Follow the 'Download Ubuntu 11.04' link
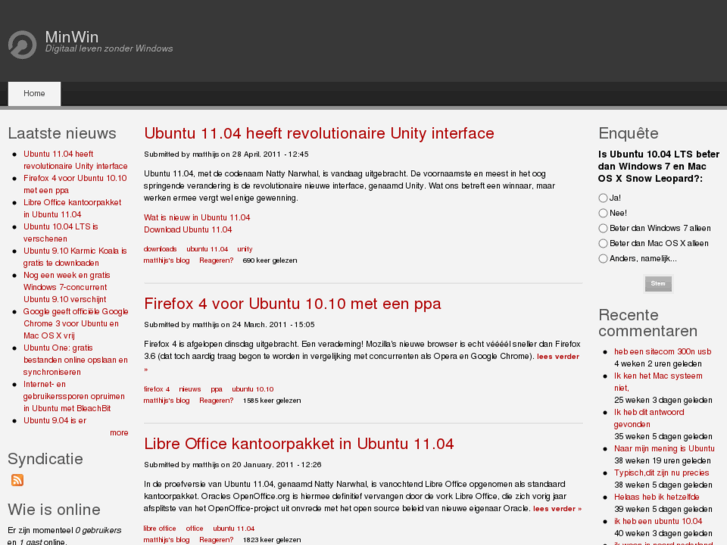 point(188,230)
